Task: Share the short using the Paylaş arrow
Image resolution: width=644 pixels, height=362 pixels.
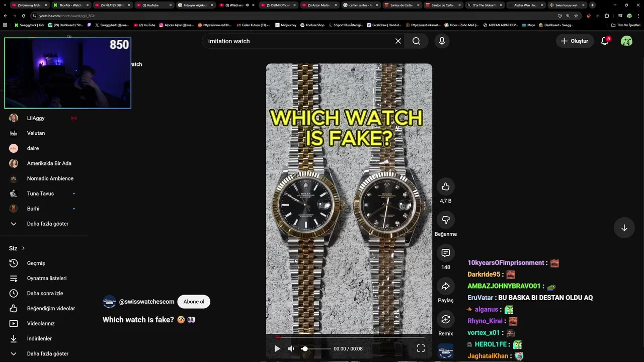Action: coord(445,286)
